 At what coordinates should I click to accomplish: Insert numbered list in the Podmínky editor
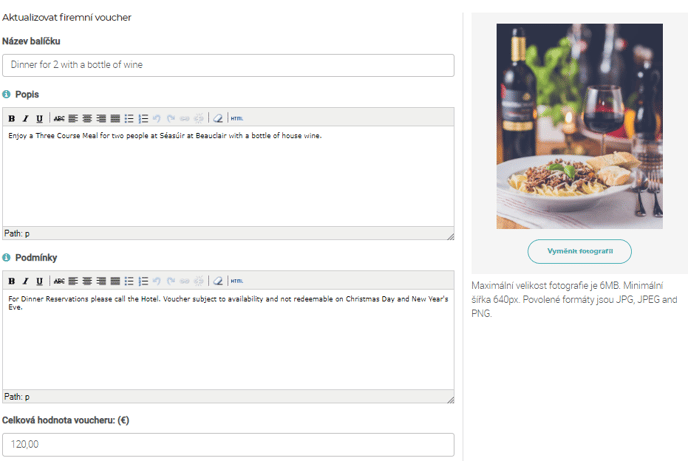143,281
